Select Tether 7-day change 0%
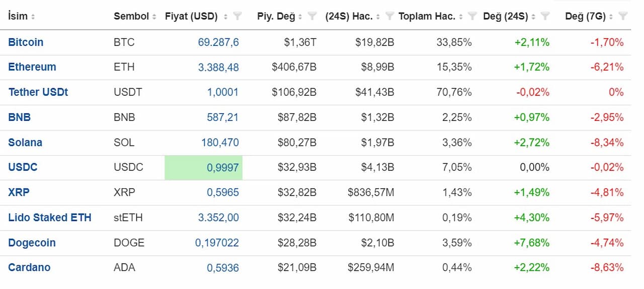Screen dimensions: 644x289 [616, 92]
